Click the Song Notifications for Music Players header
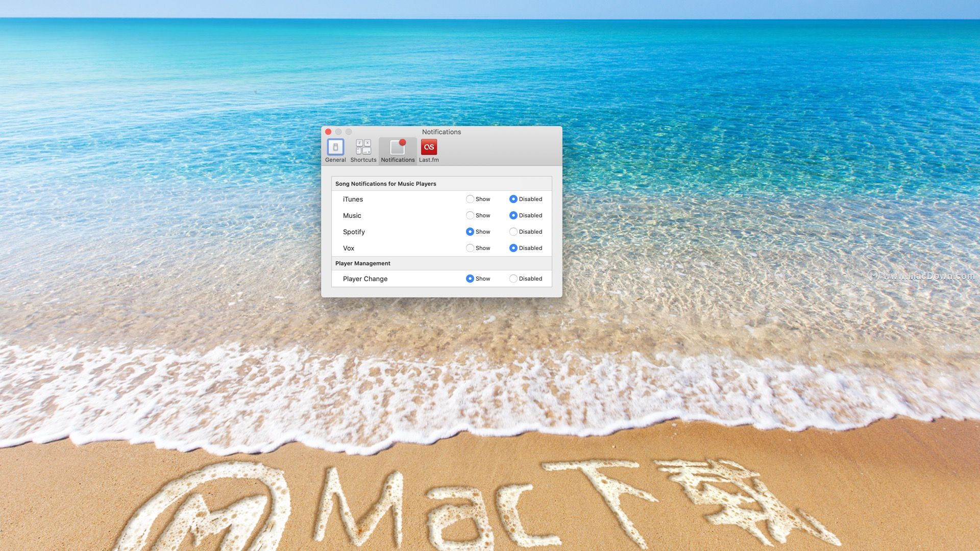 click(x=385, y=184)
